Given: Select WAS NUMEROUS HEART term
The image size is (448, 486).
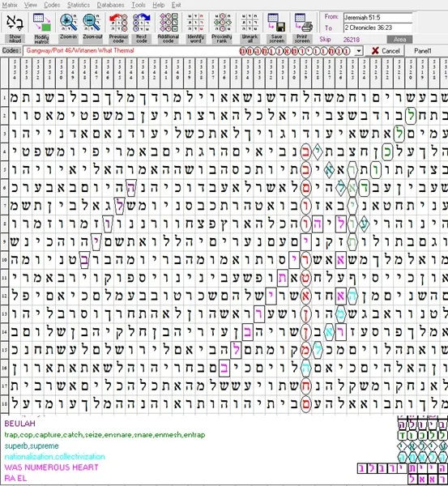Looking at the screenshot, I should 51,467.
